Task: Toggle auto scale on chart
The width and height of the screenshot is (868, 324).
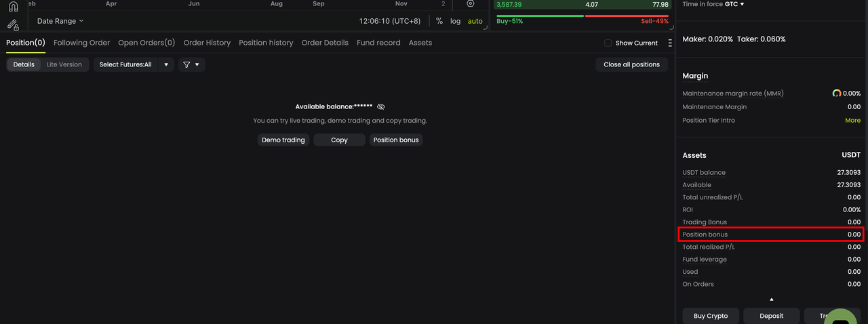Action: click(x=475, y=21)
